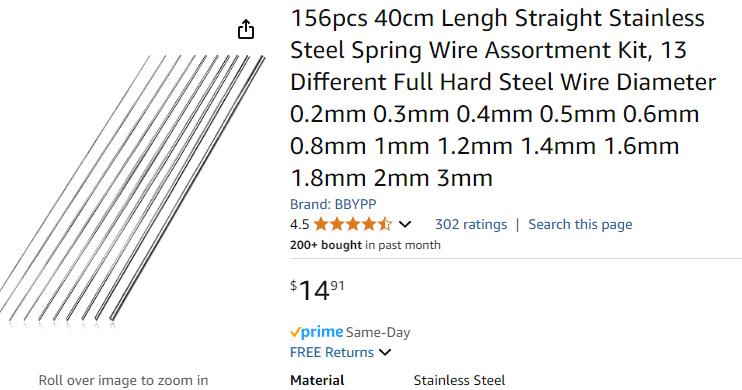Click the Material attribute label
Viewport: 742px width, 390px height.
pos(317,381)
